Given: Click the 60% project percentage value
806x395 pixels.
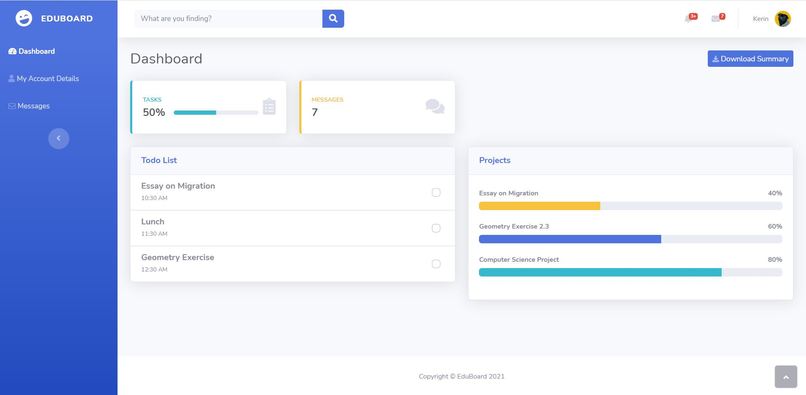Looking at the screenshot, I should point(775,226).
